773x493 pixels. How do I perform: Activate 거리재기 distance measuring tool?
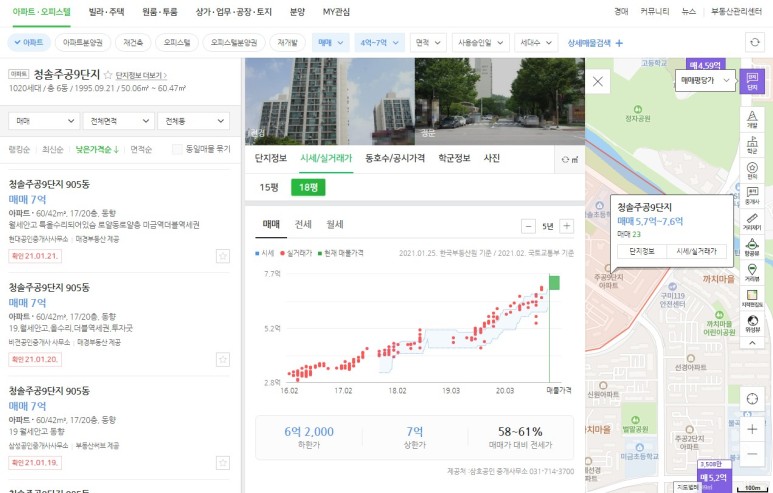click(752, 221)
